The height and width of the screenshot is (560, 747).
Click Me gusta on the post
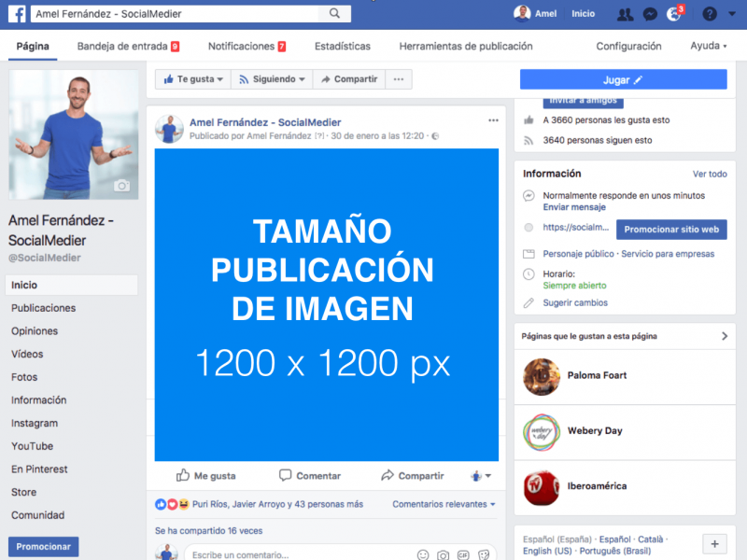(205, 475)
